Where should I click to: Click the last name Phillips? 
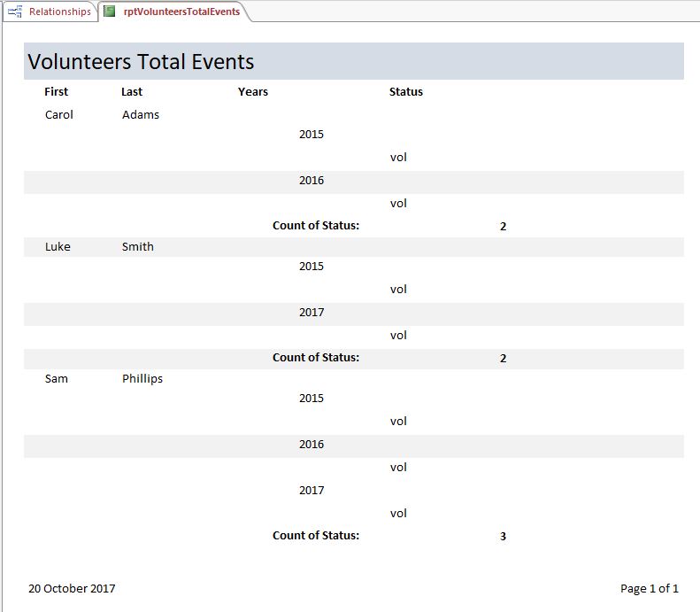point(142,378)
